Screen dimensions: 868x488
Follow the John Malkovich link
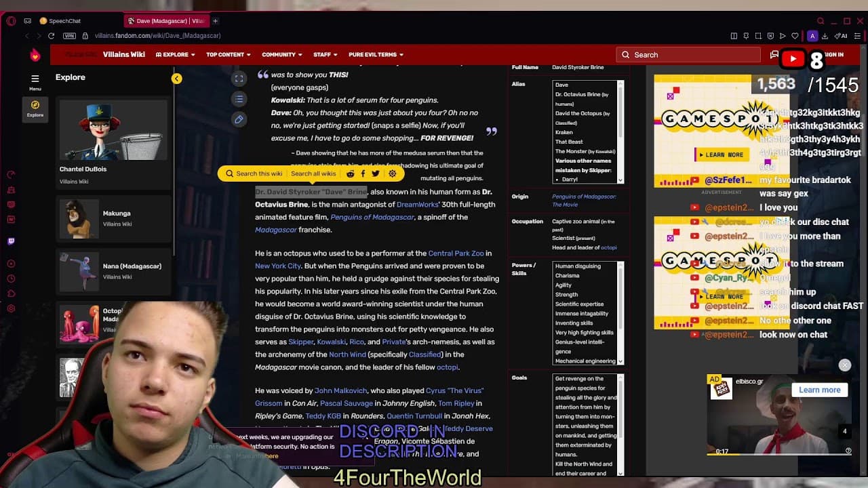(340, 391)
